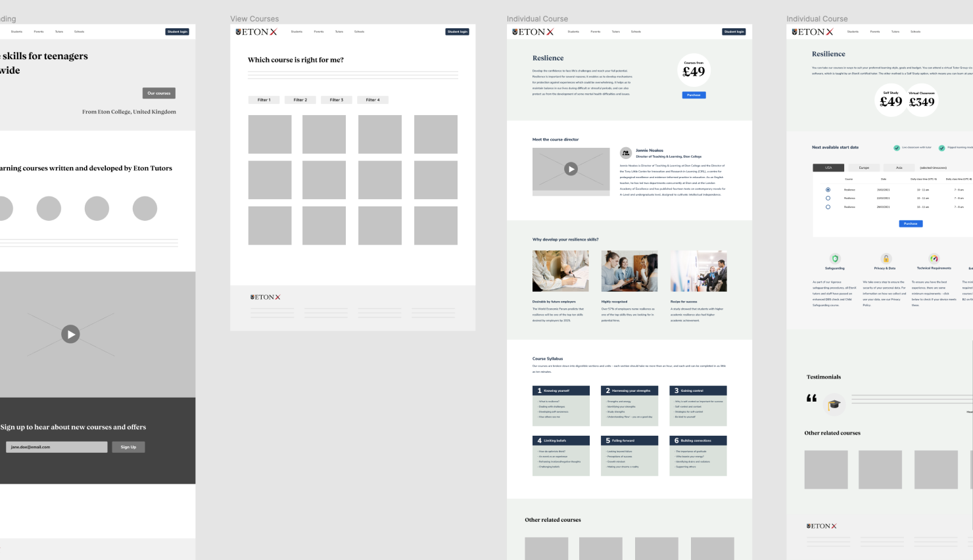The image size is (973, 560).
Task: Click the Our courses button
Action: click(158, 93)
